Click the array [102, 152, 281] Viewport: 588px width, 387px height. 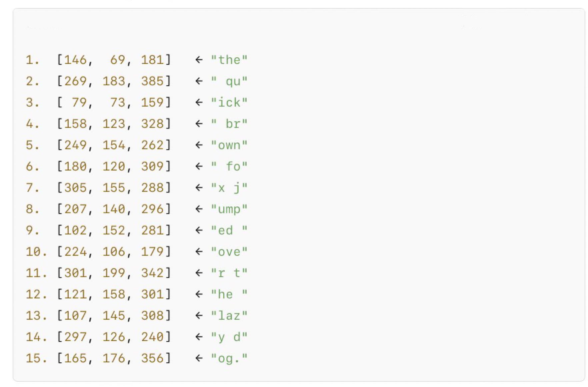pos(114,230)
